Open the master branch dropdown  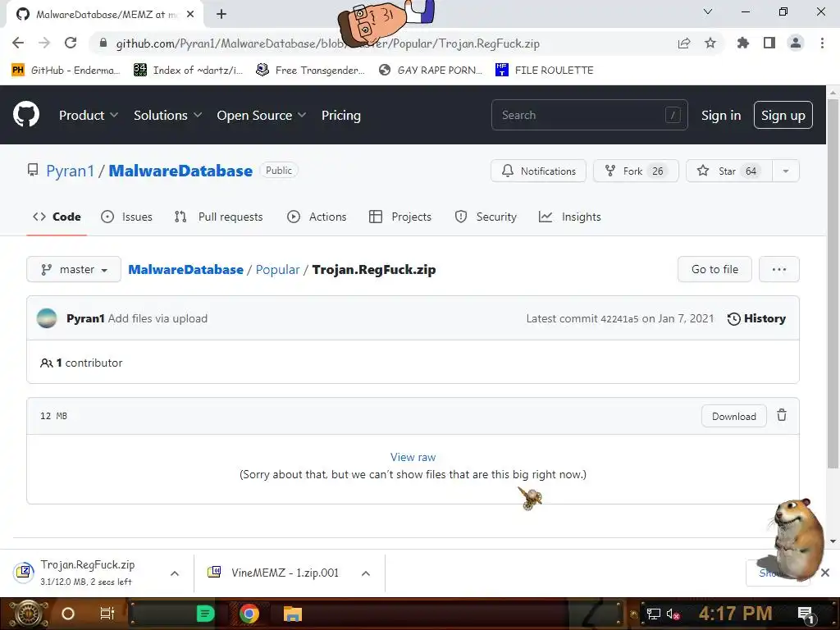[74, 269]
